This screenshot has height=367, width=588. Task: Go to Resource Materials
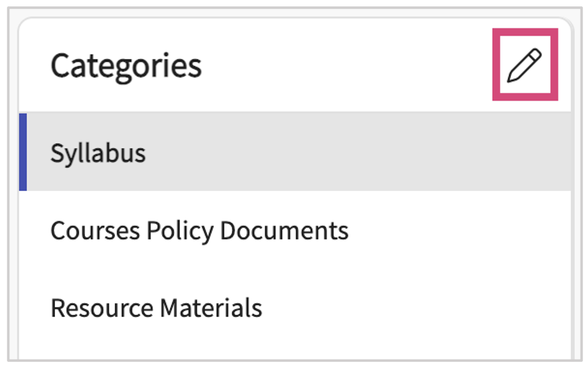pos(156,308)
